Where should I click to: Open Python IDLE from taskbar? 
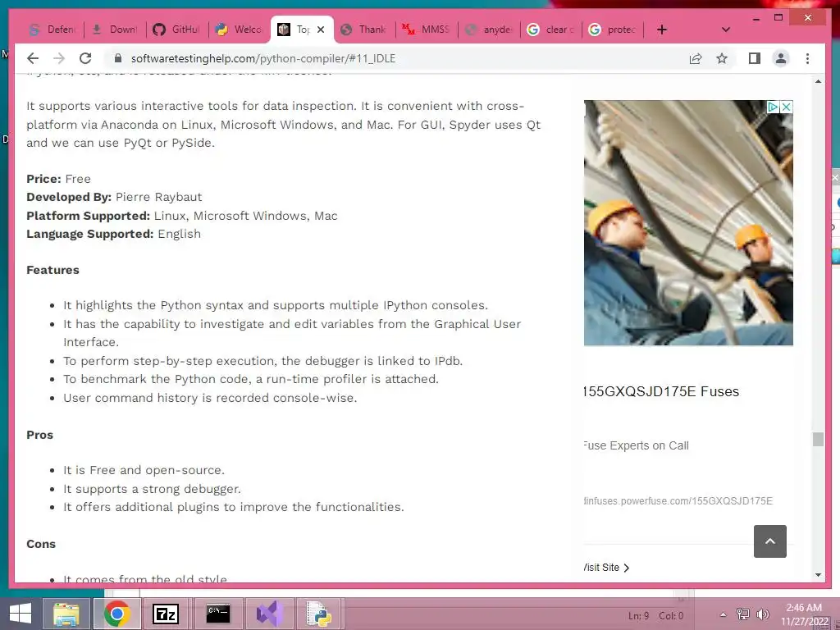click(x=320, y=614)
